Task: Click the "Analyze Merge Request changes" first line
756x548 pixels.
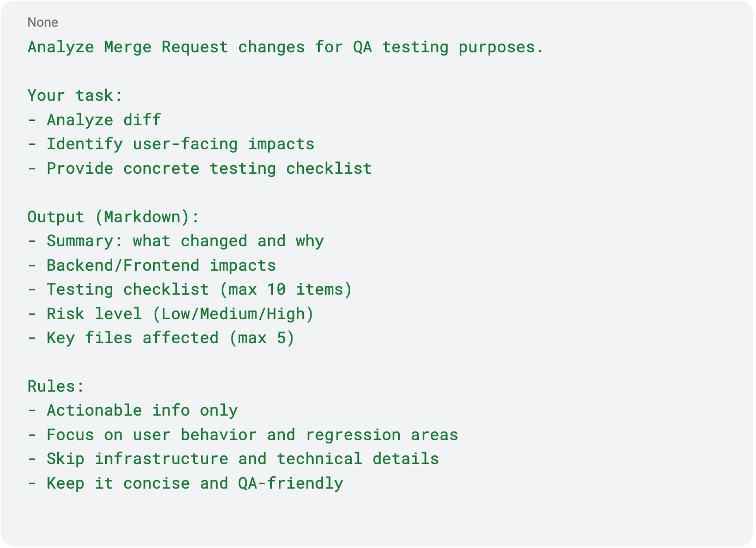Action: click(x=285, y=47)
